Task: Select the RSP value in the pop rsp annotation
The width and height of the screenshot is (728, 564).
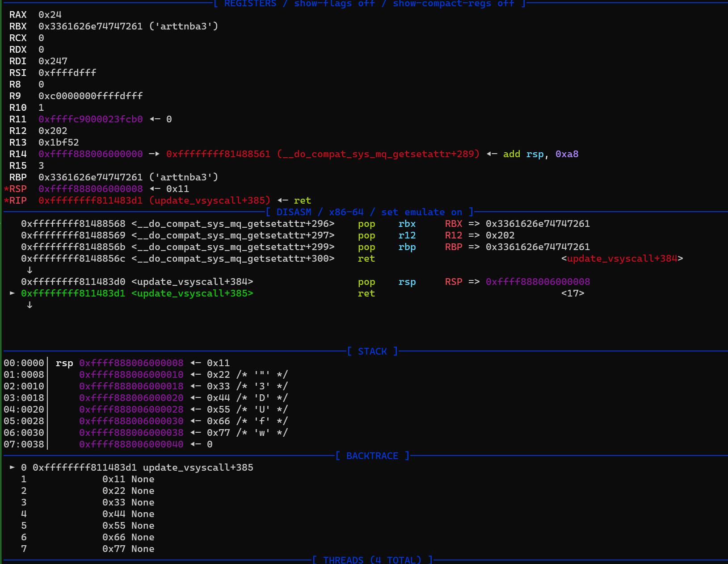Action: click(538, 282)
